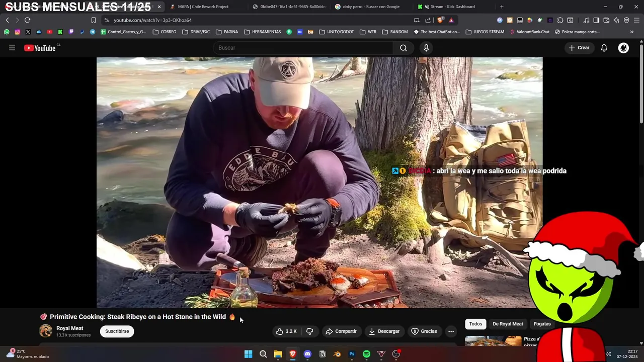Open Brave Shields lion icon
Viewport: 644px width, 362px height.
pos(441,20)
